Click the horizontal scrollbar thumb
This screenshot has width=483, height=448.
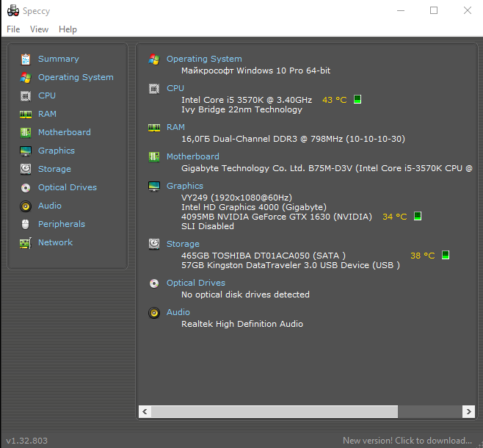(274, 411)
